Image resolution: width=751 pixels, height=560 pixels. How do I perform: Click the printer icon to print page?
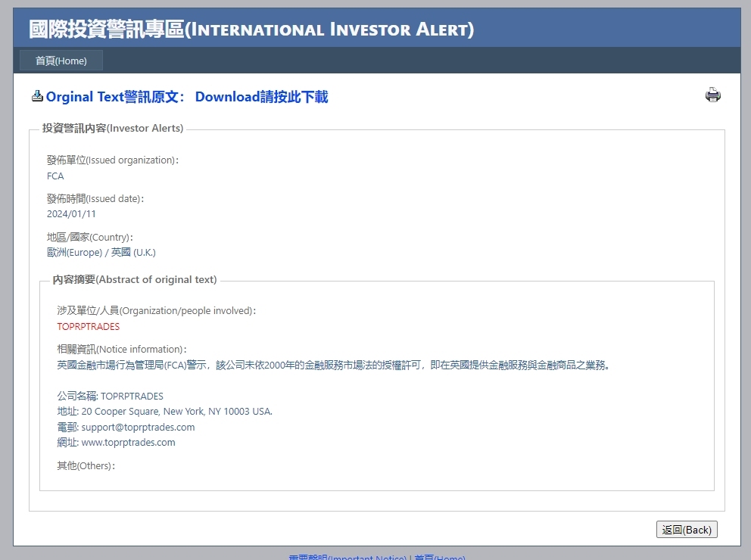point(712,95)
